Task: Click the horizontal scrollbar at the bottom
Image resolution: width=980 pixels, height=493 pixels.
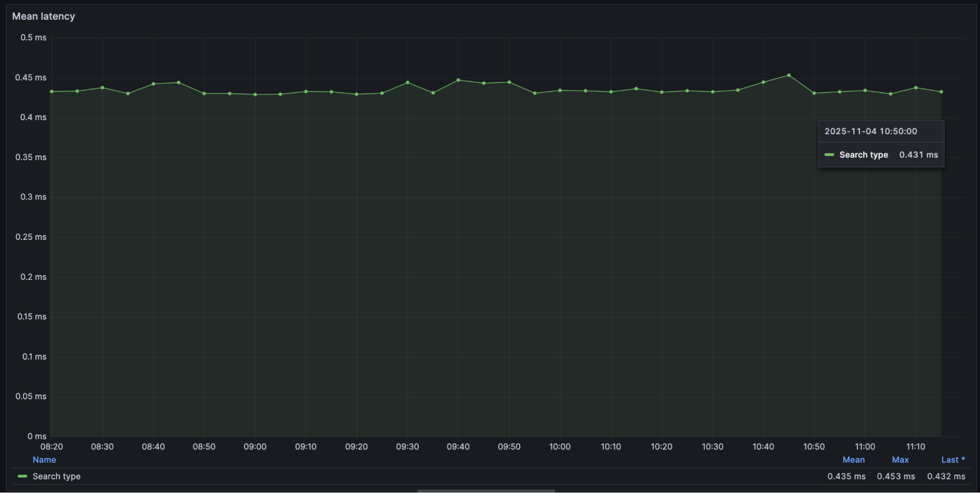Action: pyautogui.click(x=485, y=490)
